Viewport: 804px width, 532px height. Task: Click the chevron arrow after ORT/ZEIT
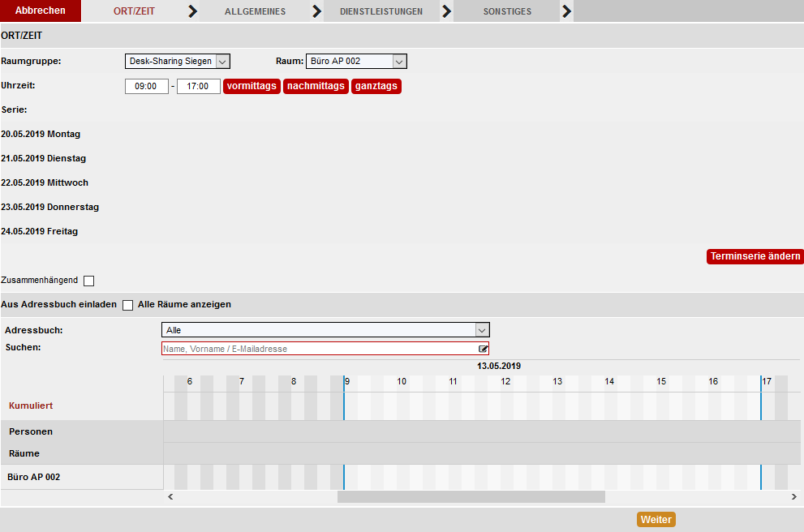[193, 11]
